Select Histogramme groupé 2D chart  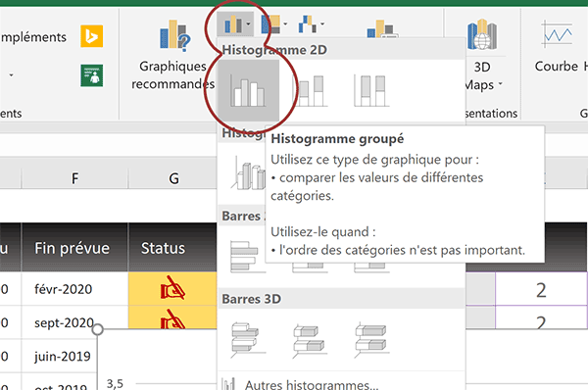pos(248,91)
